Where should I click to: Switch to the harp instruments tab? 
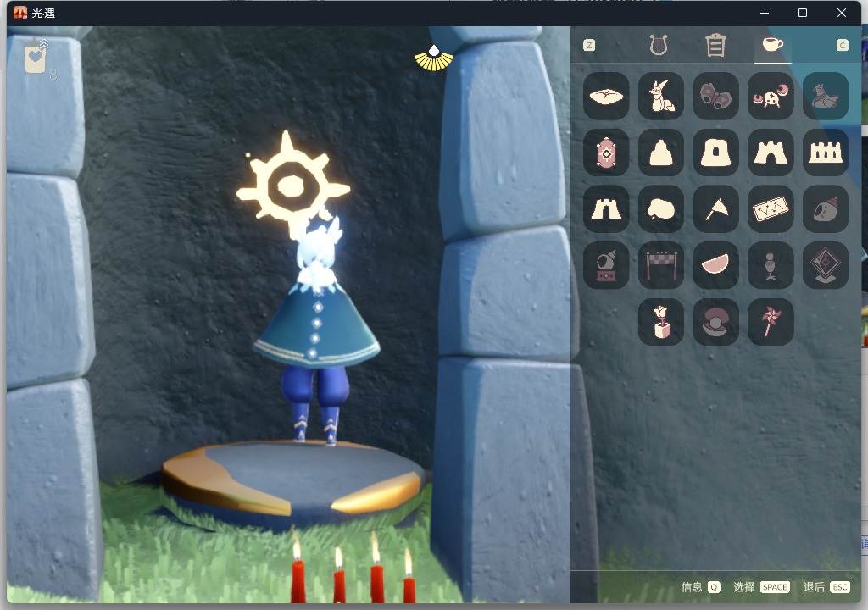click(658, 45)
